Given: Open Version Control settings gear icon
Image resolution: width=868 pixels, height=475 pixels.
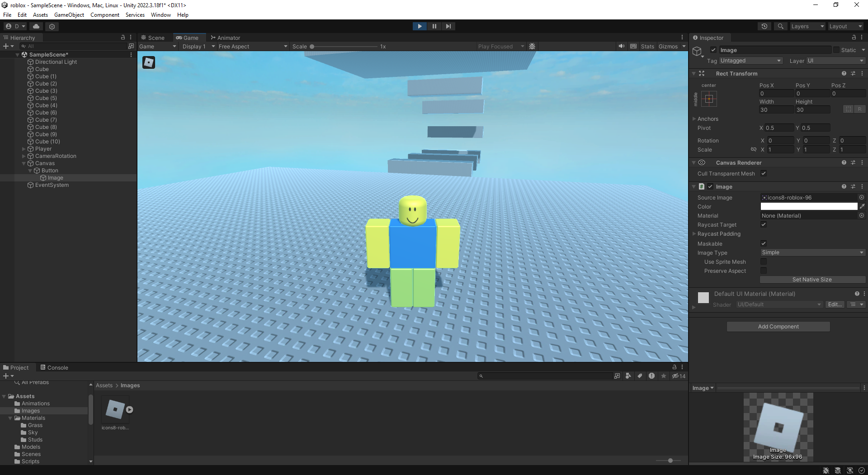Looking at the screenshot, I should tap(52, 27).
